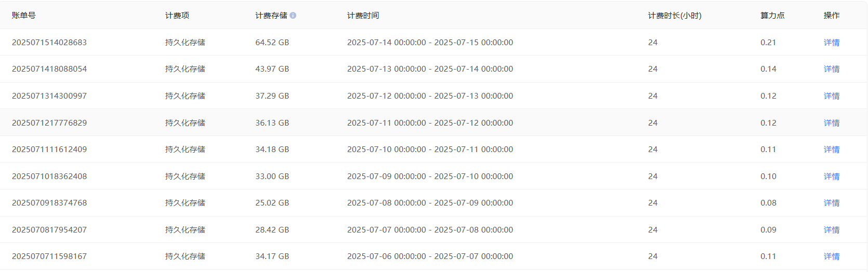868x272 pixels.
Task: Click billing period 2025-07-07 to 2025-07-08
Action: tap(430, 230)
